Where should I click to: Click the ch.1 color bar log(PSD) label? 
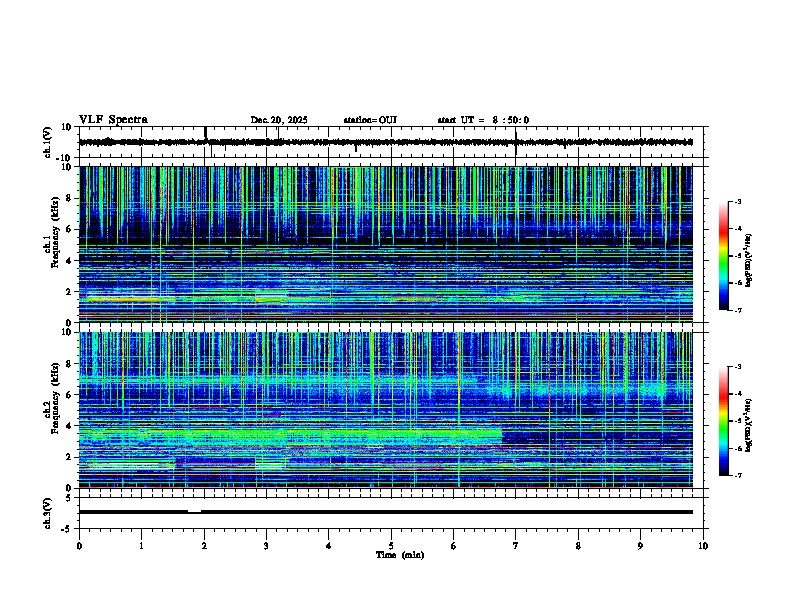(x=748, y=260)
